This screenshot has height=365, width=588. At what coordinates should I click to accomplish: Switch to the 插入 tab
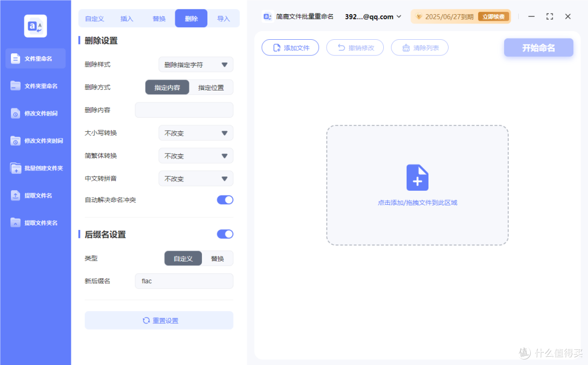(x=127, y=19)
